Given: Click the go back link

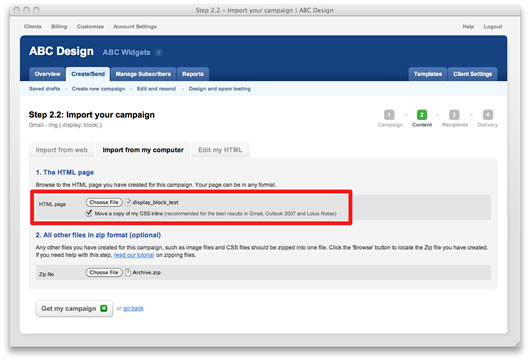Looking at the screenshot, I should [133, 308].
